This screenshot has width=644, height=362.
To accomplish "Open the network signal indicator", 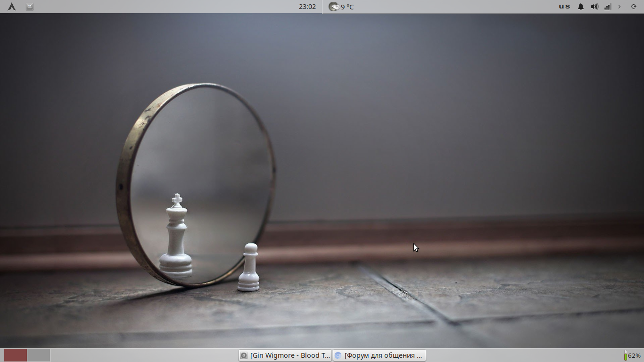I will [x=608, y=7].
